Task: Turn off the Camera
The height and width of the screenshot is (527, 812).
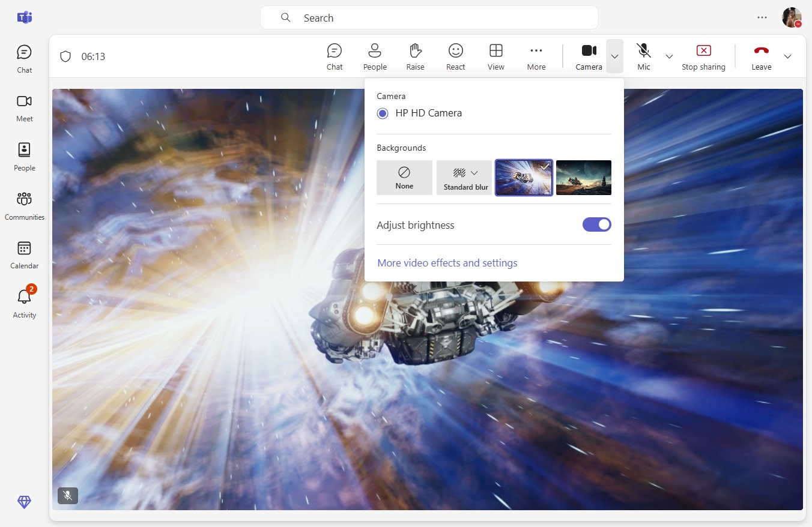Action: pyautogui.click(x=589, y=57)
